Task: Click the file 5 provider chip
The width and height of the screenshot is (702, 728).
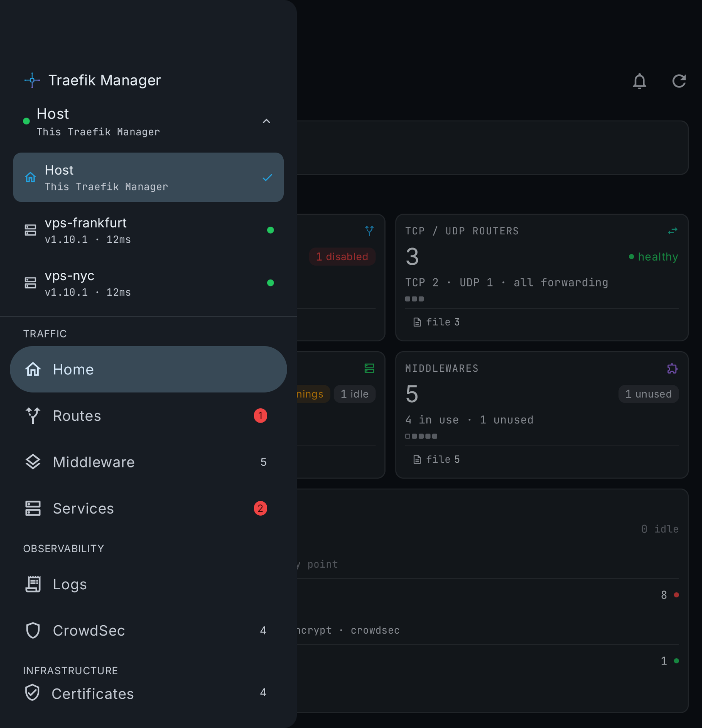Action: tap(436, 459)
